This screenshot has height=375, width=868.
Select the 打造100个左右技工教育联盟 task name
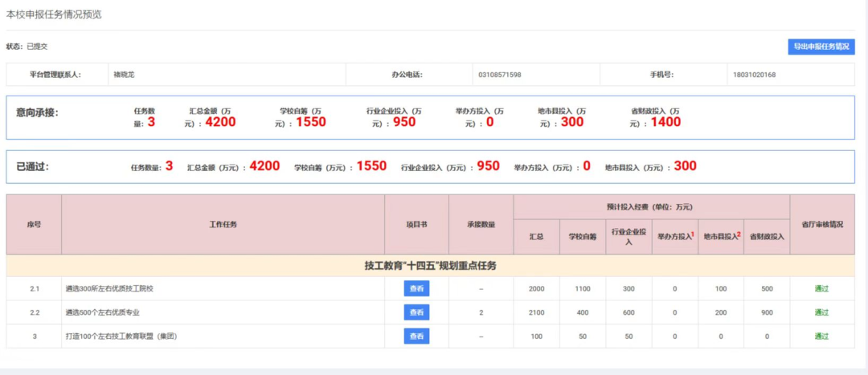coord(121,336)
